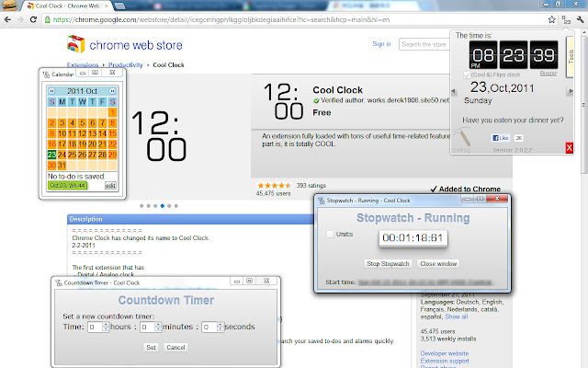Click the Description section header
Screen dimensions: 588x368
coord(190,219)
